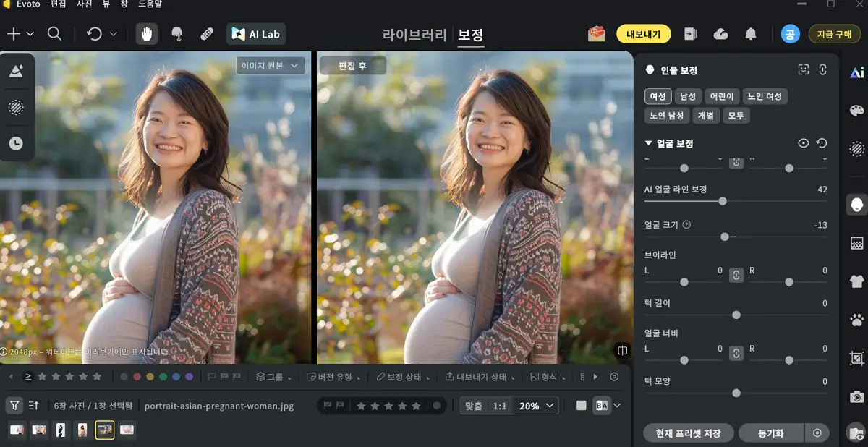Click the 내보내기 export button

coord(644,34)
